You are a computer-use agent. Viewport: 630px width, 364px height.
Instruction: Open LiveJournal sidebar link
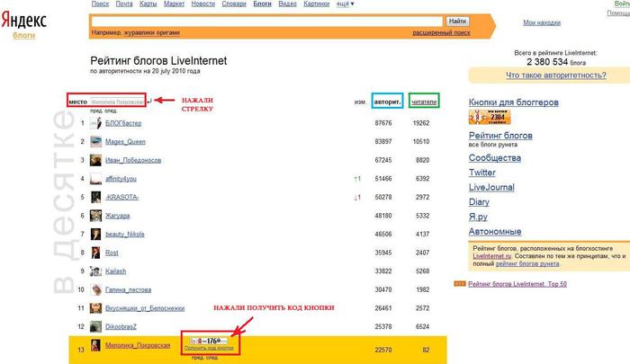(x=491, y=188)
